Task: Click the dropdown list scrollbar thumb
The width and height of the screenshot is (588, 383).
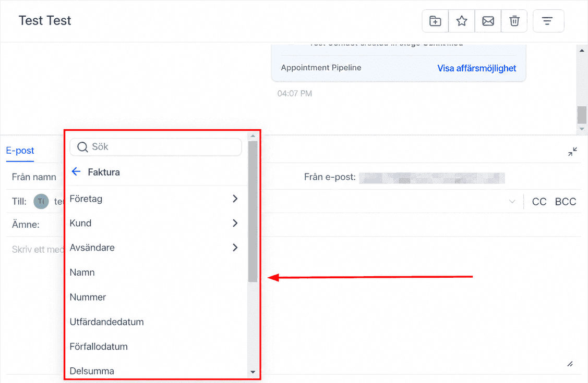Action: [x=253, y=212]
